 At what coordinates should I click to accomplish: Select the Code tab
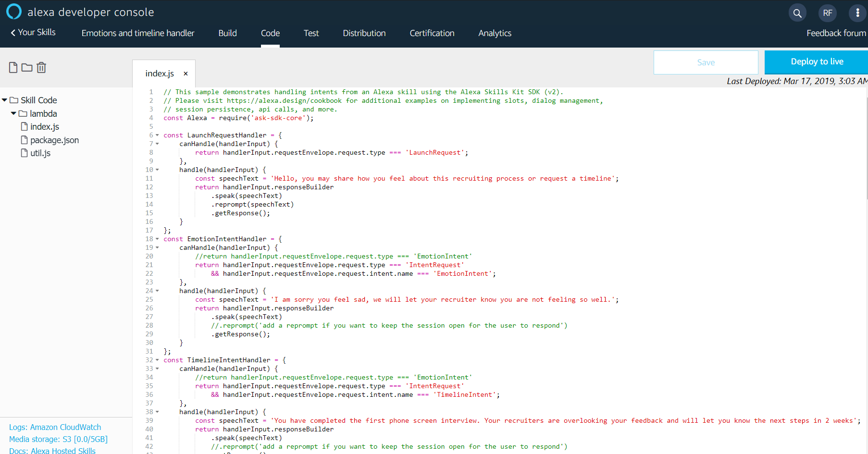pos(270,33)
